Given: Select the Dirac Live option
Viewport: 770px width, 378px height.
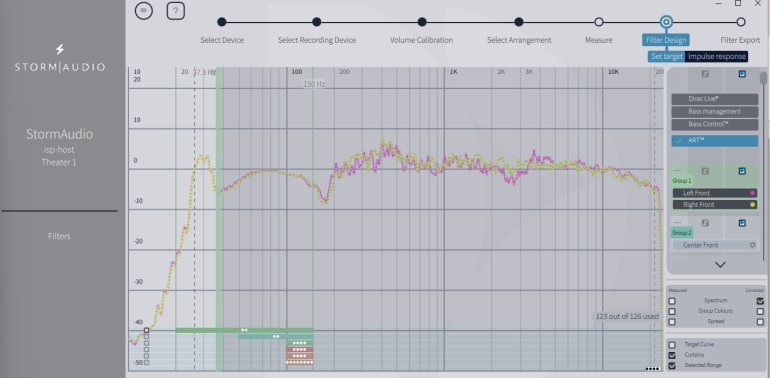Looking at the screenshot, I should [x=715, y=99].
